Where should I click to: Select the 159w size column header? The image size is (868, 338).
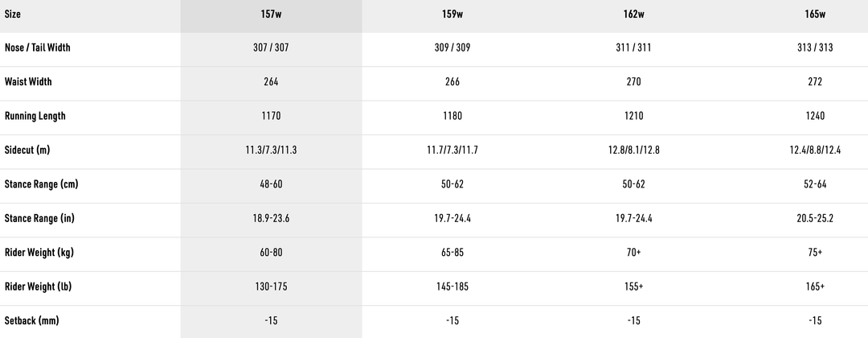[x=452, y=14]
